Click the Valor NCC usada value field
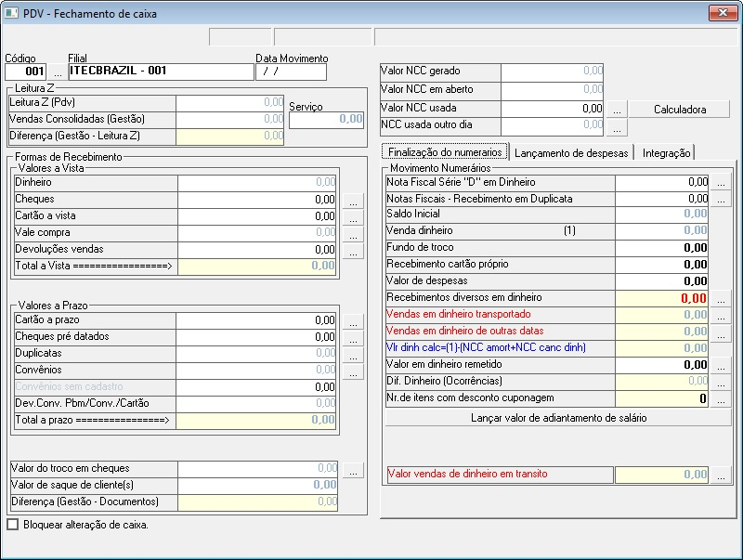Viewport: 743px width, 560px height. point(552,109)
